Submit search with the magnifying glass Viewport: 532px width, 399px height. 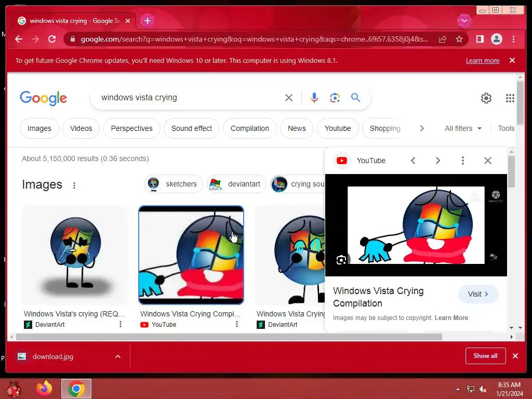pyautogui.click(x=355, y=98)
